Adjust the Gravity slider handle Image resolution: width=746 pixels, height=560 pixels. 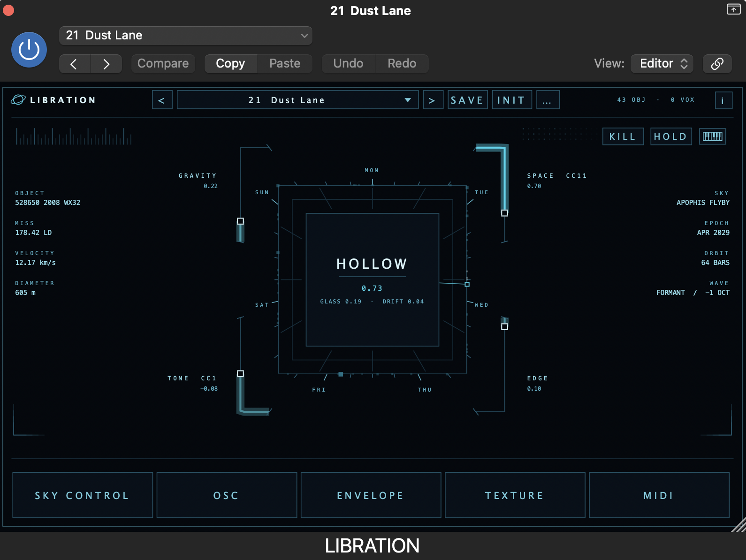tap(240, 221)
